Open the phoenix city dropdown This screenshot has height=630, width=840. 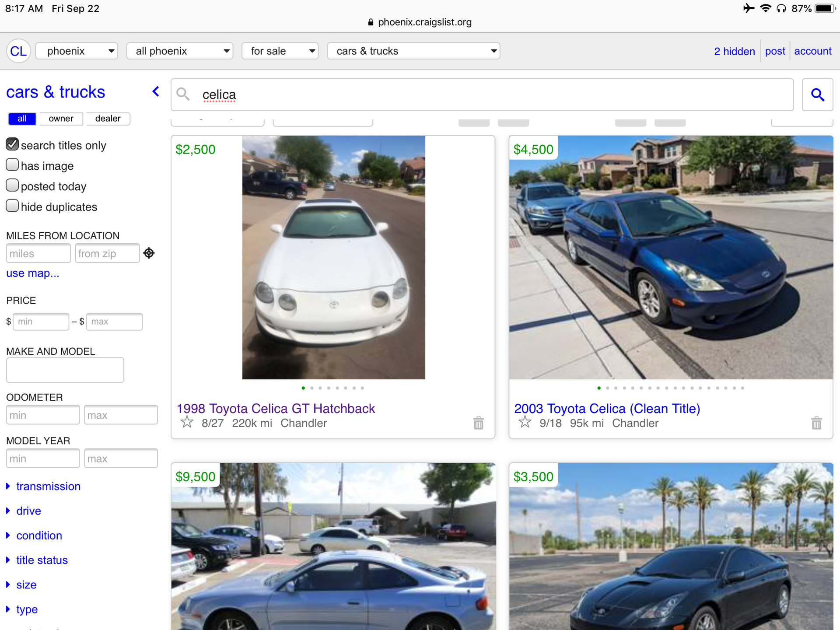[x=77, y=51]
